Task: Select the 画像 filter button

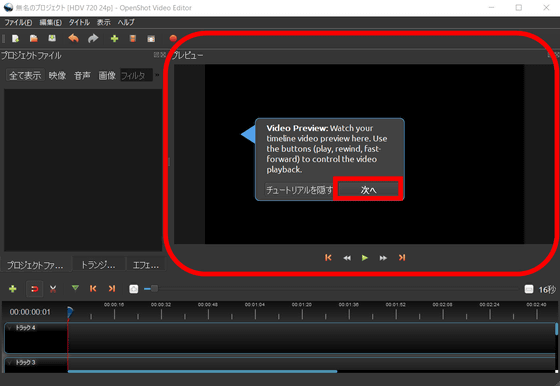Action: pos(107,75)
